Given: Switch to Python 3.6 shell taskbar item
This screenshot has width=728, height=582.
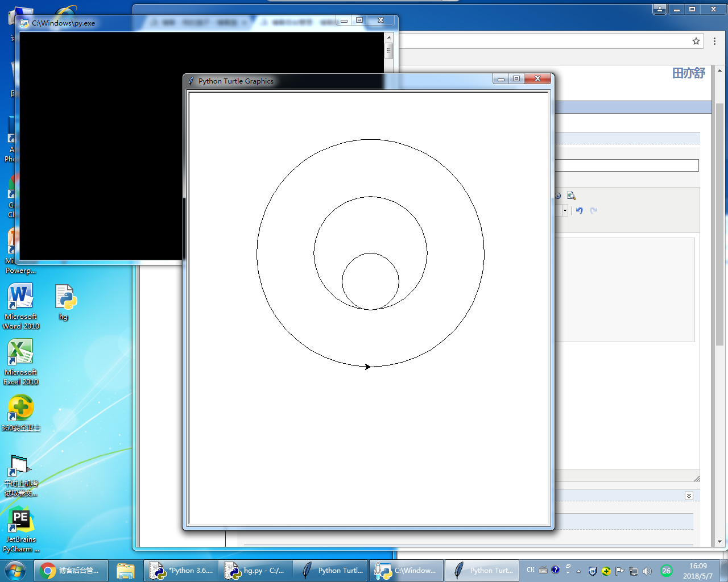Looking at the screenshot, I should point(181,571).
